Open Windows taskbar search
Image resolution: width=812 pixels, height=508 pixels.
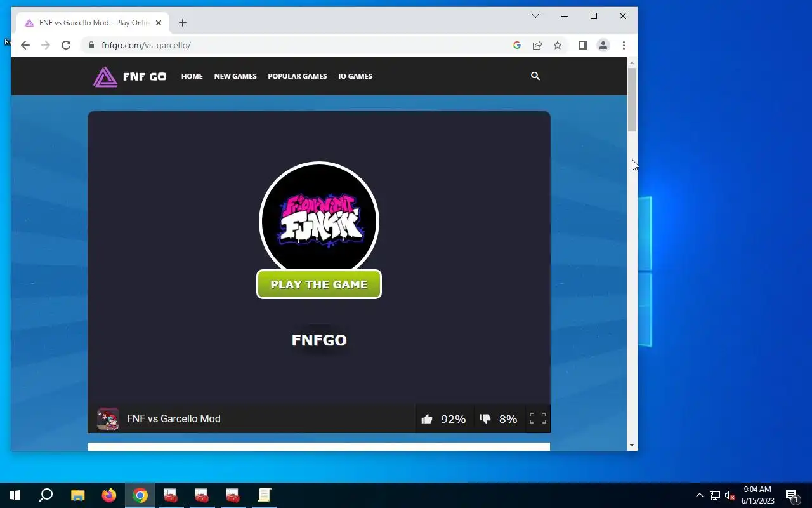click(46, 495)
